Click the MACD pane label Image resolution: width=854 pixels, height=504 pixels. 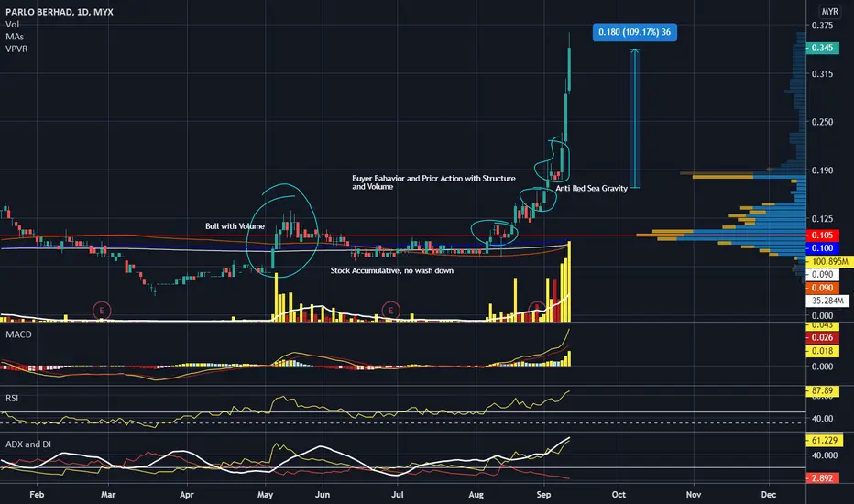point(18,334)
